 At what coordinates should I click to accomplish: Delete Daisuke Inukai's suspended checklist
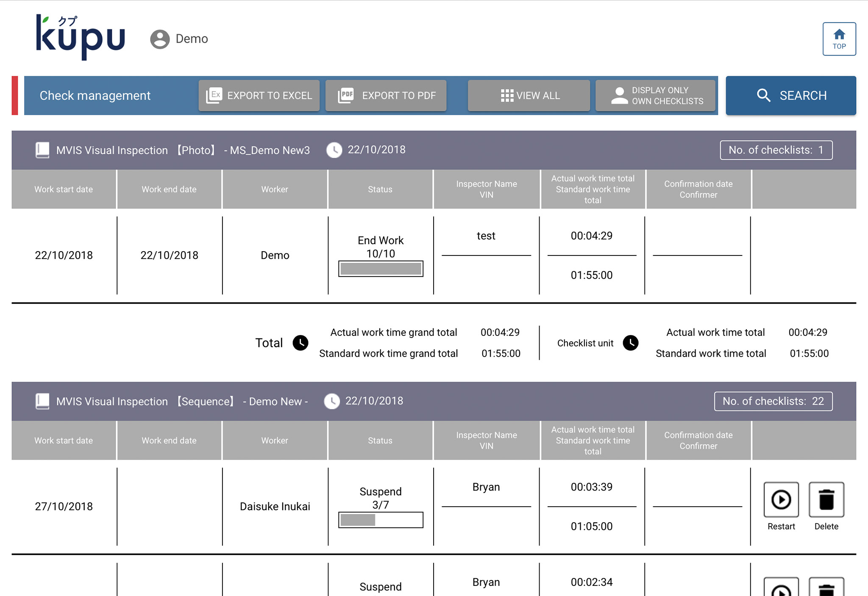[826, 499]
